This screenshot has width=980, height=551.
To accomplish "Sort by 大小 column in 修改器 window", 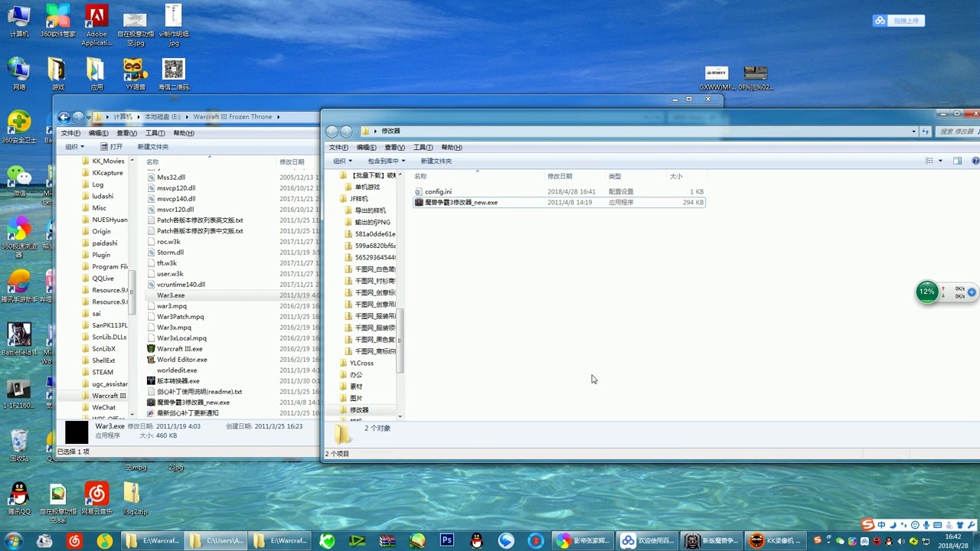I will 676,176.
